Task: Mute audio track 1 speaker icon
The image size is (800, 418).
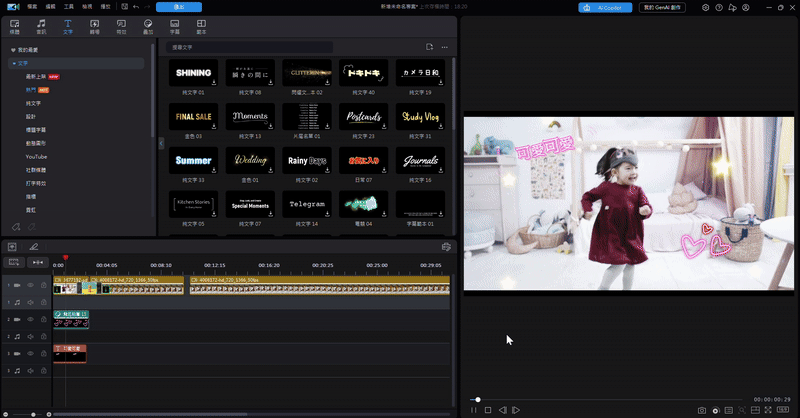Action: click(31, 302)
